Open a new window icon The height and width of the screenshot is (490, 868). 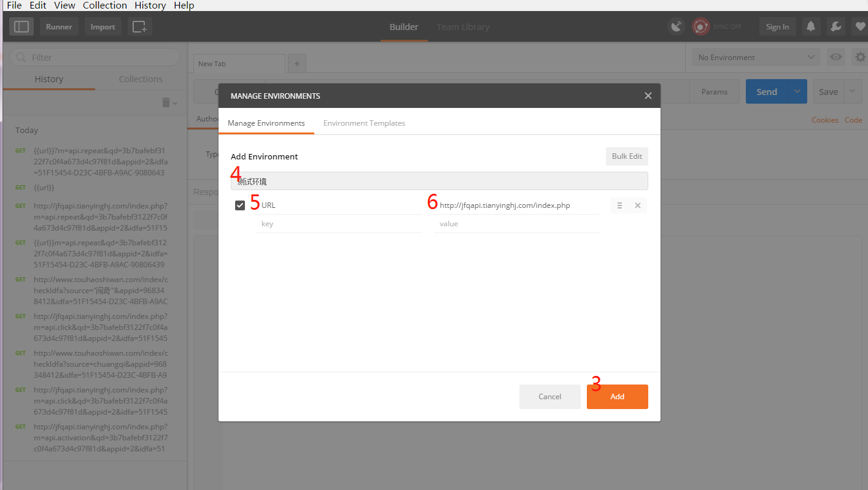[x=140, y=26]
